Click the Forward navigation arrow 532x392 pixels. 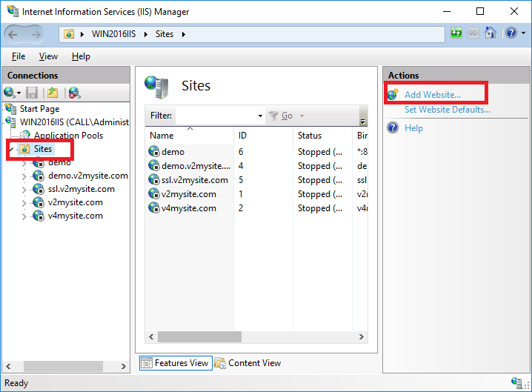(36, 34)
